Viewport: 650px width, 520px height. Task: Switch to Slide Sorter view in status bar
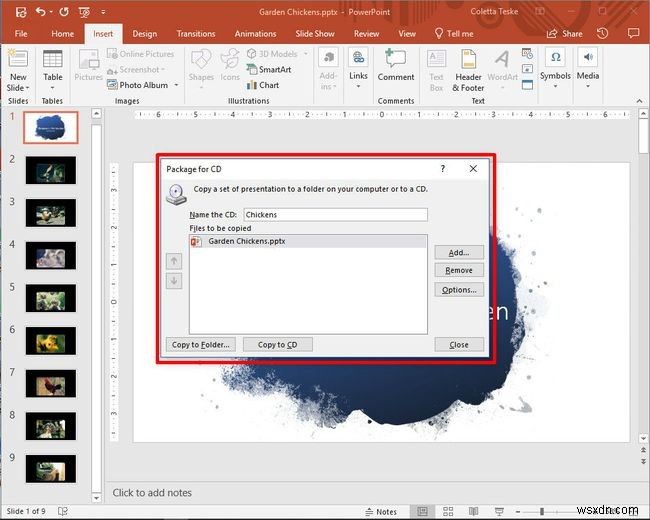[448, 511]
